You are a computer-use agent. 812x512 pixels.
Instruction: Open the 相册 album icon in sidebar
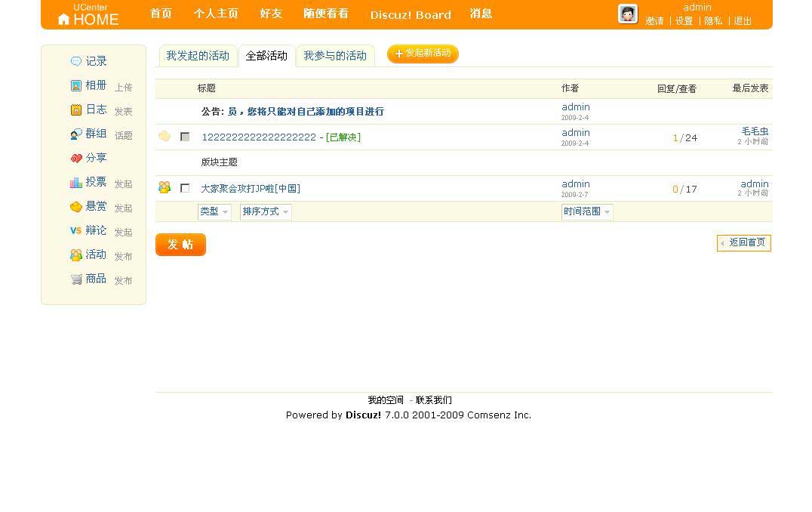75,85
